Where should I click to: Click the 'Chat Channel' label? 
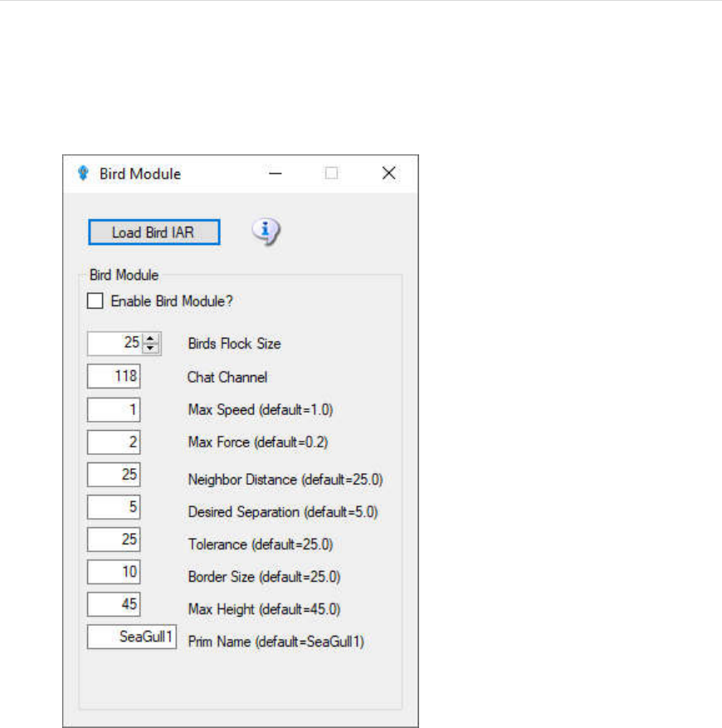point(227,377)
